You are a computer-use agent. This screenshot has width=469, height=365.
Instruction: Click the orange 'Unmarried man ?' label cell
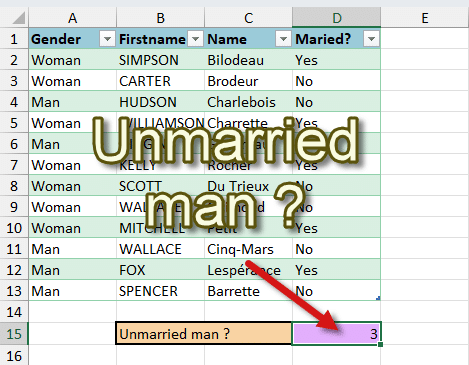[204, 333]
